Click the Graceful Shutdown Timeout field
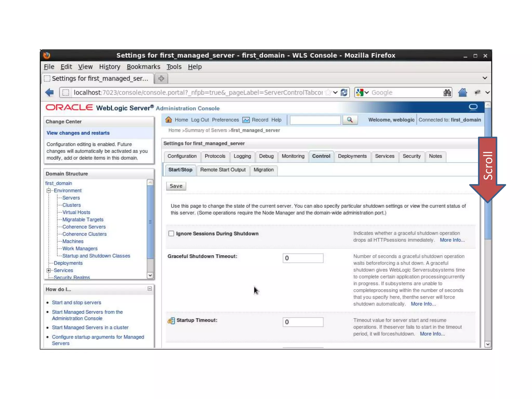 click(x=303, y=258)
